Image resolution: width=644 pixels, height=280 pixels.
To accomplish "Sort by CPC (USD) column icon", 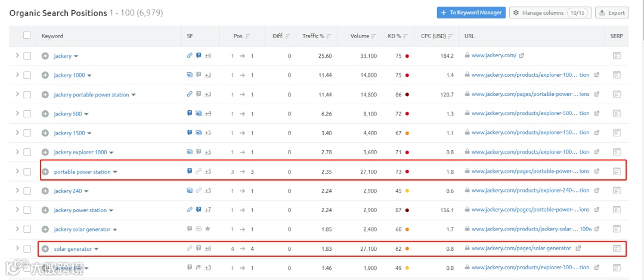I will pos(451,36).
